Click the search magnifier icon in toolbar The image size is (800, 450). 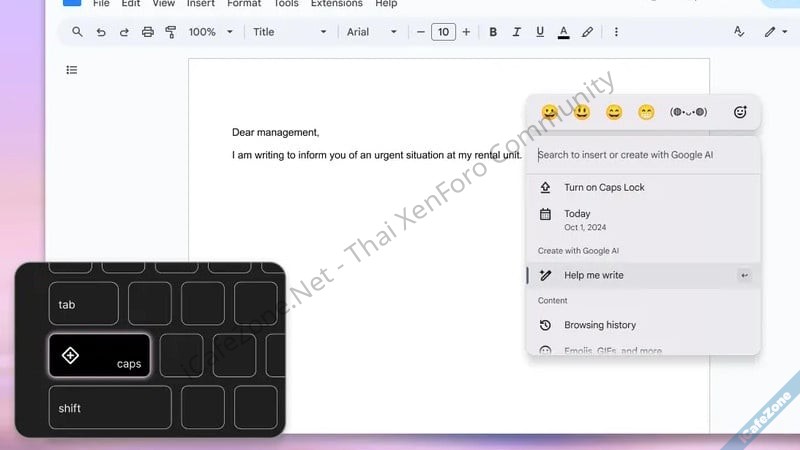click(x=77, y=32)
